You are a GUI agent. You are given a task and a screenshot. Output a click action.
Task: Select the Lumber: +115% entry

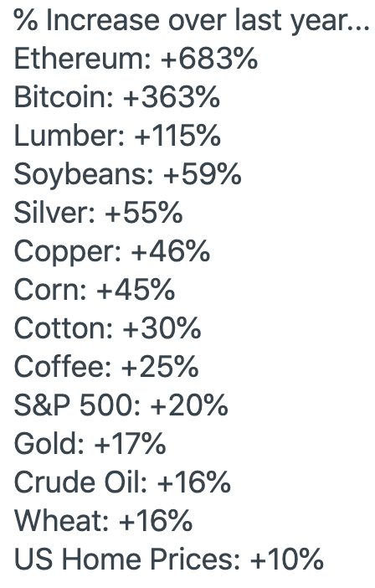pos(117,136)
